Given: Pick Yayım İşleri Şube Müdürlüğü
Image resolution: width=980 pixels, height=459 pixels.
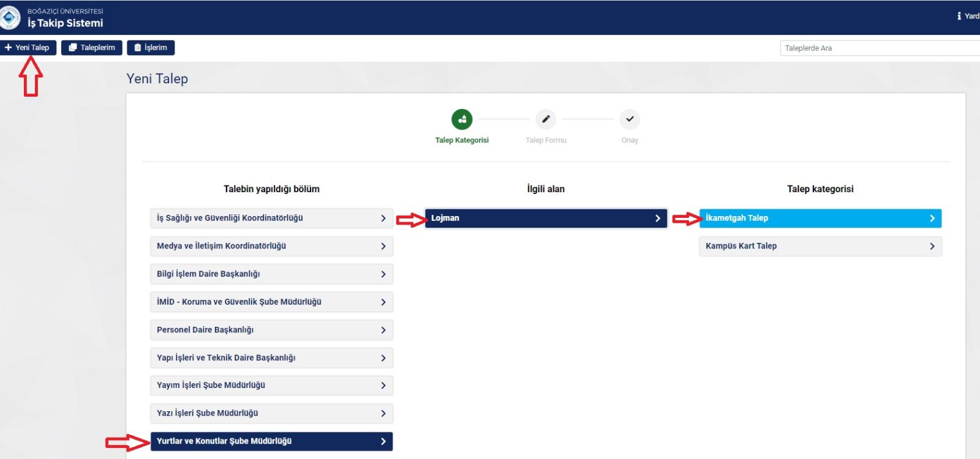Looking at the screenshot, I should pos(271,386).
